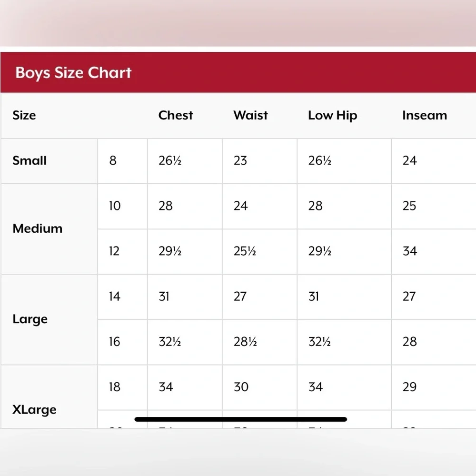This screenshot has height=476, width=476.
Task: Select the Large size row label
Action: click(x=30, y=319)
